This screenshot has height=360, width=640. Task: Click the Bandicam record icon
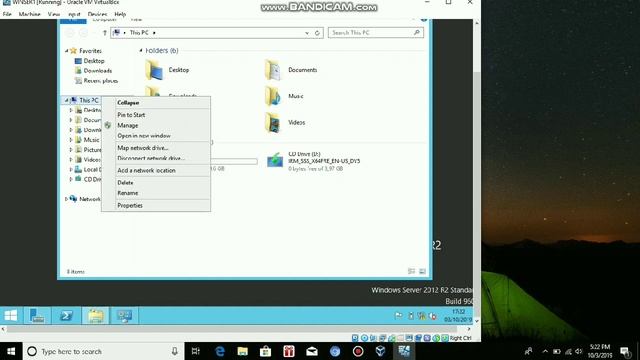pos(358,351)
